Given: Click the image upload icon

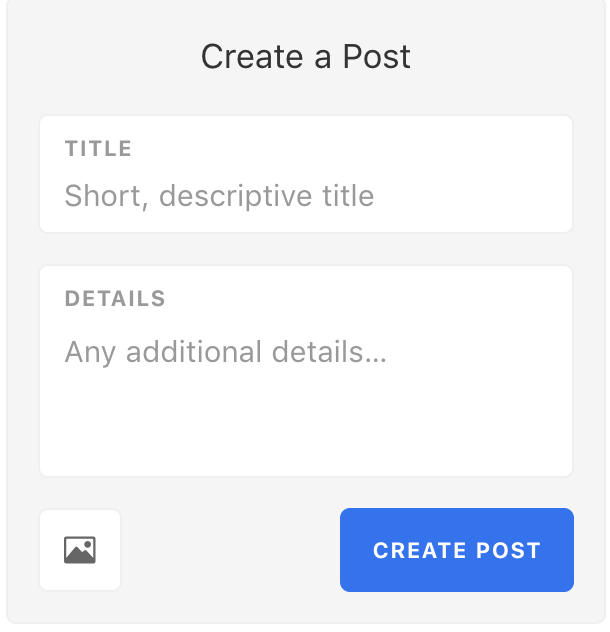Looking at the screenshot, I should coord(80,550).
